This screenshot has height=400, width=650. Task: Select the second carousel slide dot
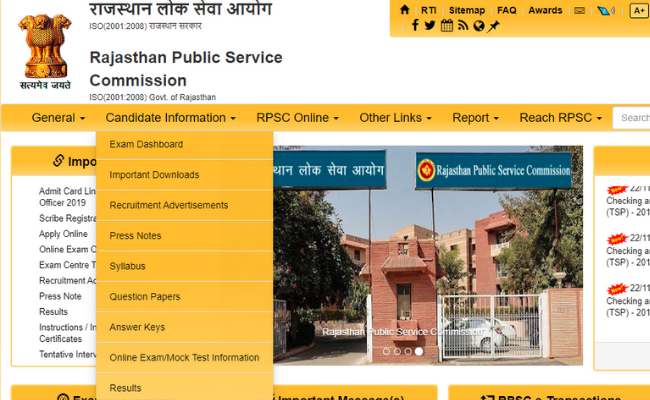click(x=397, y=352)
